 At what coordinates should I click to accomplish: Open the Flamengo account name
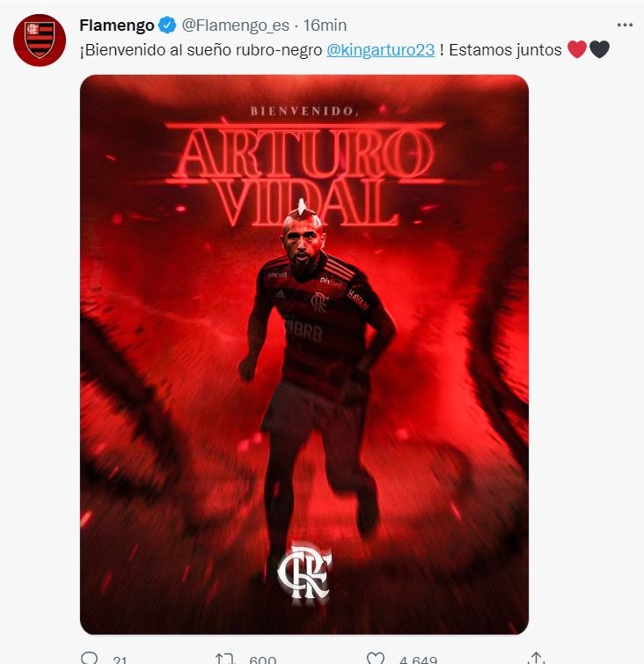pyautogui.click(x=117, y=26)
